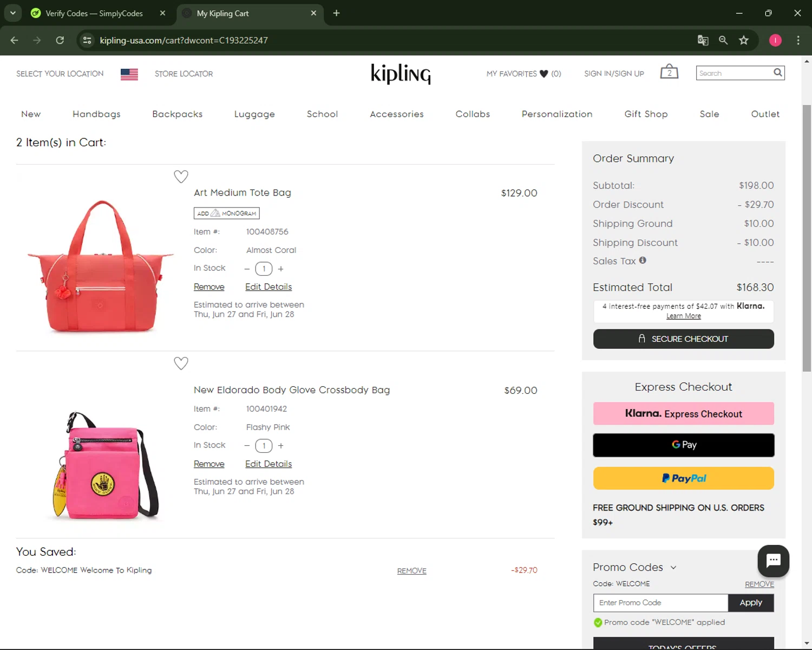Open the Chrome profile avatar
812x650 pixels.
[x=775, y=40]
